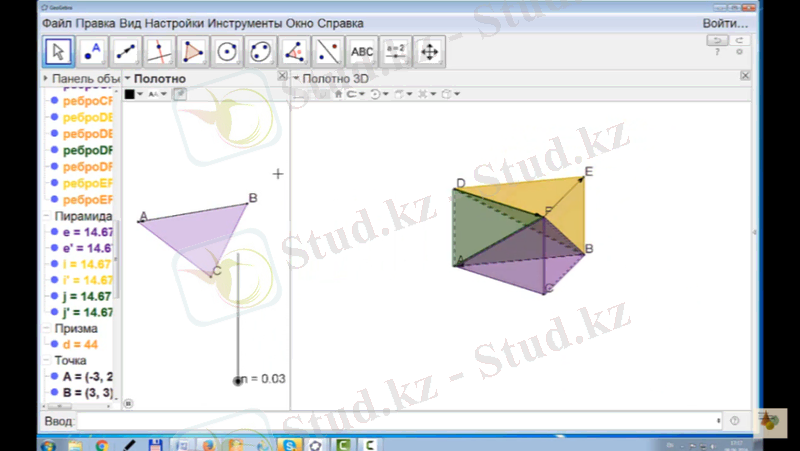Toggle visibility of point A in list

(x=55, y=377)
